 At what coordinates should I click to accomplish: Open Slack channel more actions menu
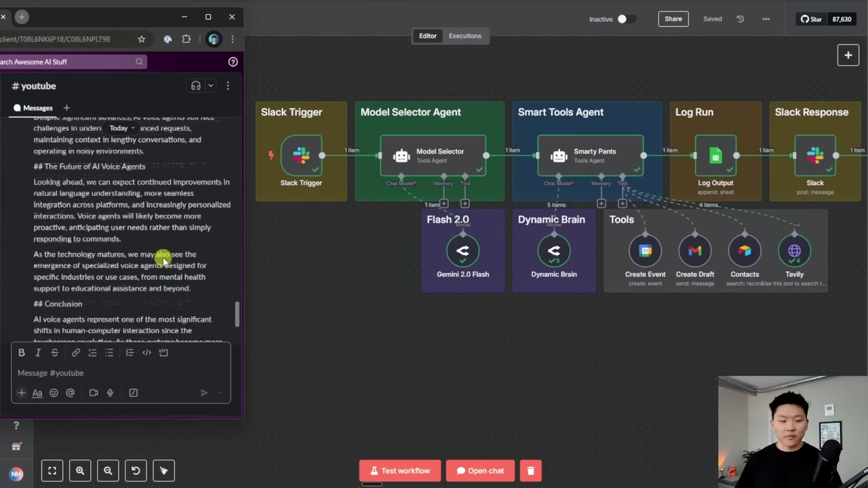click(x=228, y=86)
